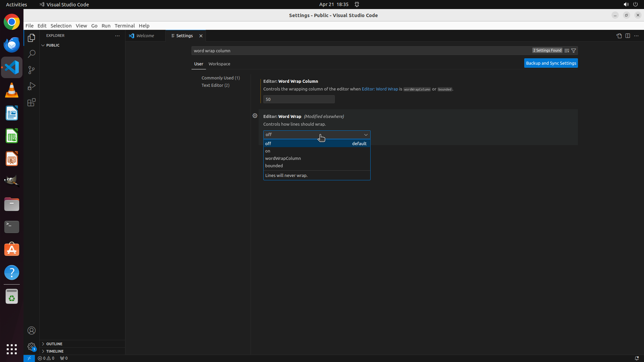
Task: Choose 'bounded' in the Word Wrap dropdown
Action: 274,166
